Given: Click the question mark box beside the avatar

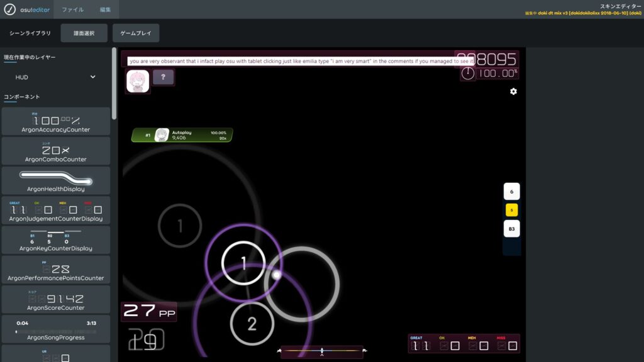Looking at the screenshot, I should [x=164, y=77].
